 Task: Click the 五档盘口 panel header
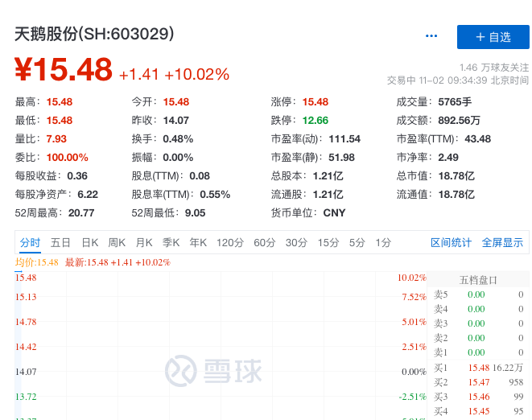tap(478, 280)
